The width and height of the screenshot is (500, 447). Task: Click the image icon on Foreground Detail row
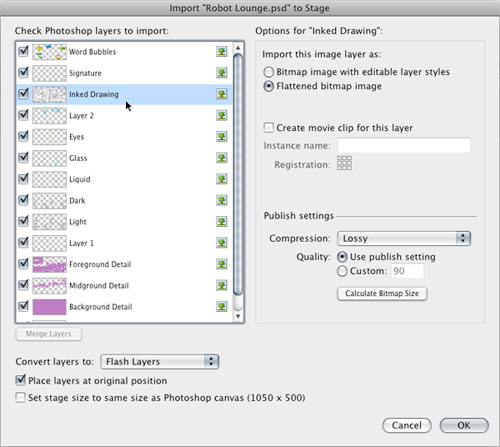[222, 264]
